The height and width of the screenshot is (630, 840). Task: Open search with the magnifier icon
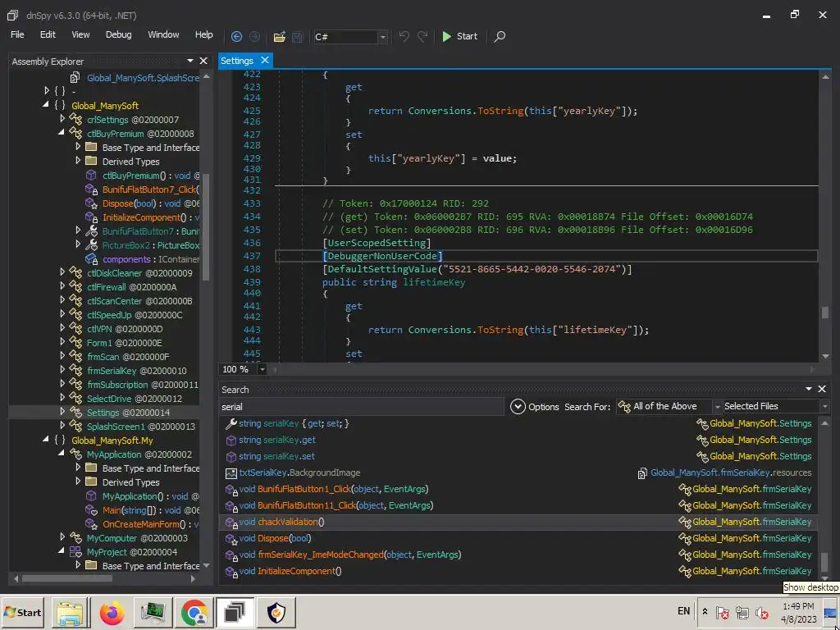500,36
